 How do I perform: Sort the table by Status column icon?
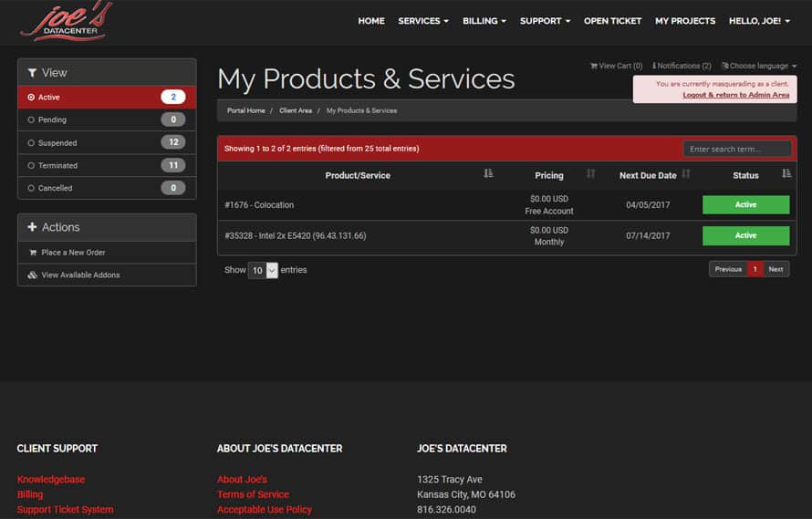coord(786,173)
